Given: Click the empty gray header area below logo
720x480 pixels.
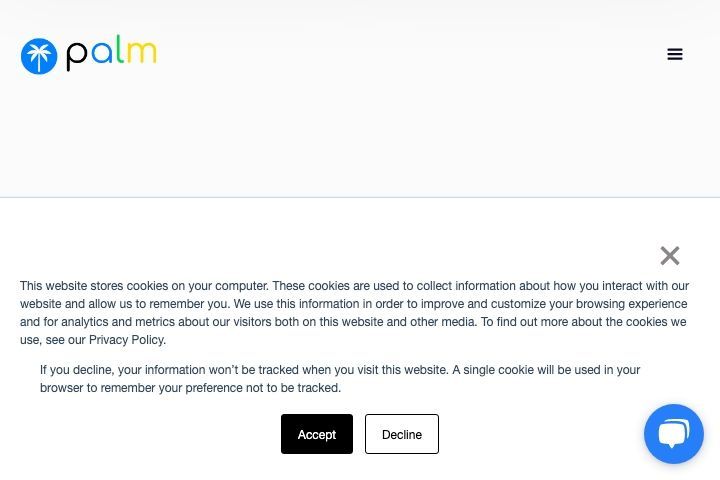Looking at the screenshot, I should pyautogui.click(x=360, y=138).
